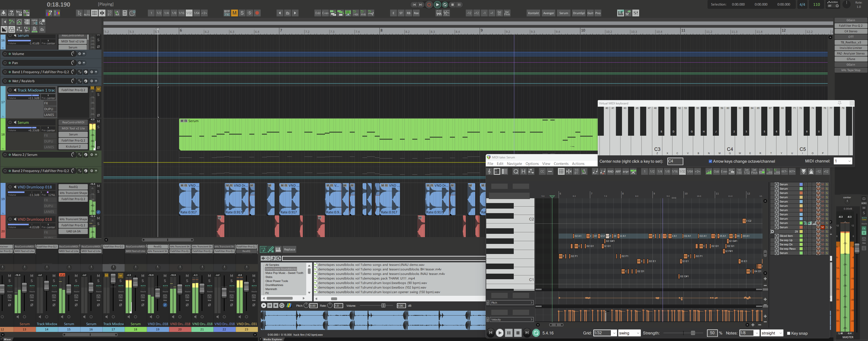Screen dimensions: 868x341
Task: Click the RND button in MIDI editor toolbar
Action: (610, 172)
